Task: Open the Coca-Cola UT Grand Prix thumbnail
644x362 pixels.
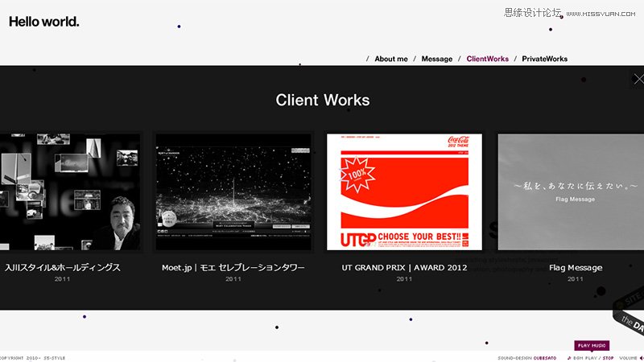Action: point(404,191)
